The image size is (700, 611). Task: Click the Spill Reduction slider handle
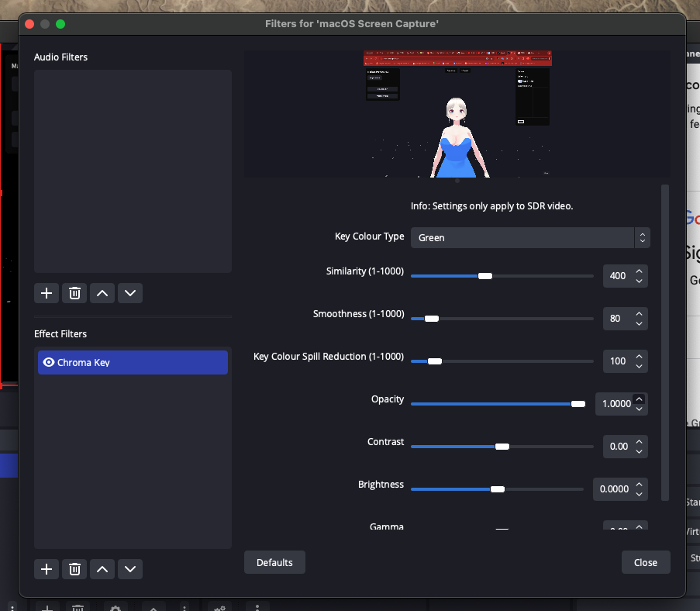pyautogui.click(x=435, y=361)
